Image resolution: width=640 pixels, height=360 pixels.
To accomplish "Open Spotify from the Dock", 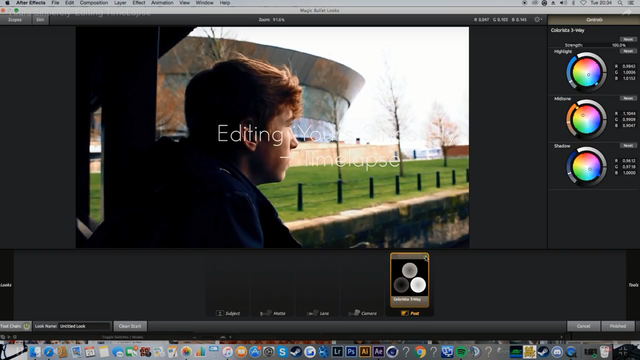I will pos(461,351).
